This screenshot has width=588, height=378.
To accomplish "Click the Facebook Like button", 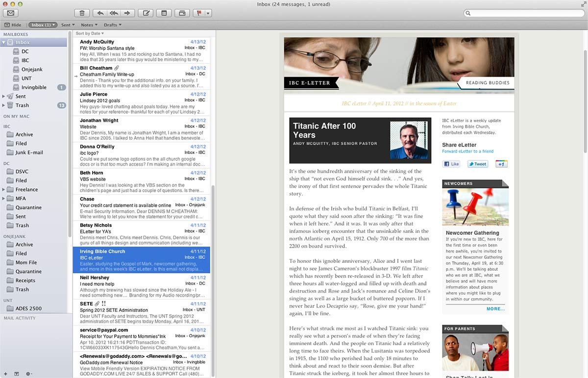I will tap(452, 164).
